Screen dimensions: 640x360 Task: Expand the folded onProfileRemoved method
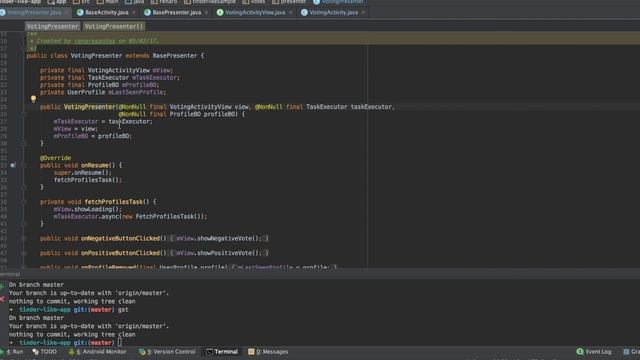point(24,267)
